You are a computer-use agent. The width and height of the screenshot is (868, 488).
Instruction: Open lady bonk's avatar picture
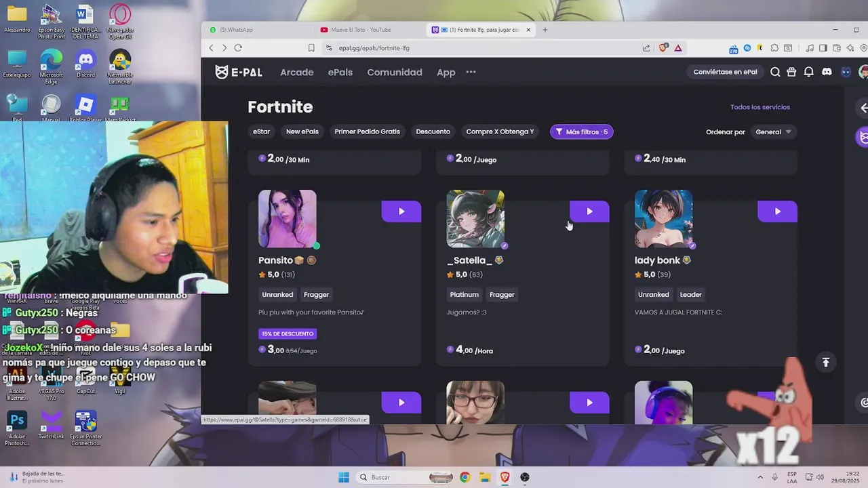click(x=663, y=219)
